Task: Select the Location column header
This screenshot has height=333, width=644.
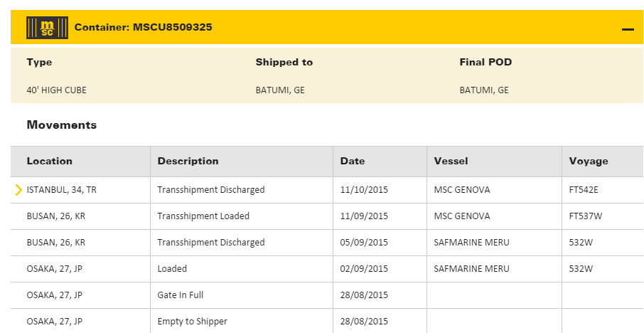Action: point(50,161)
